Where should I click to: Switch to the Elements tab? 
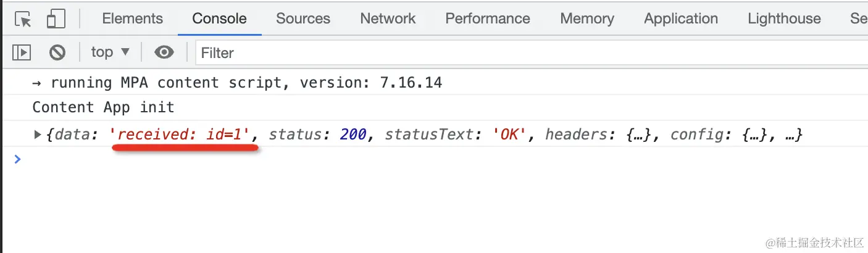[132, 19]
